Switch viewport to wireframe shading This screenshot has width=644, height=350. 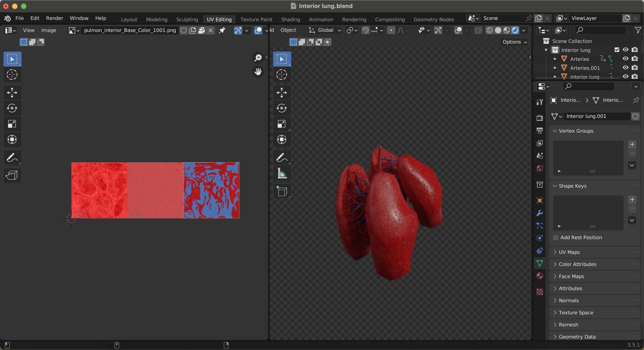pyautogui.click(x=490, y=30)
